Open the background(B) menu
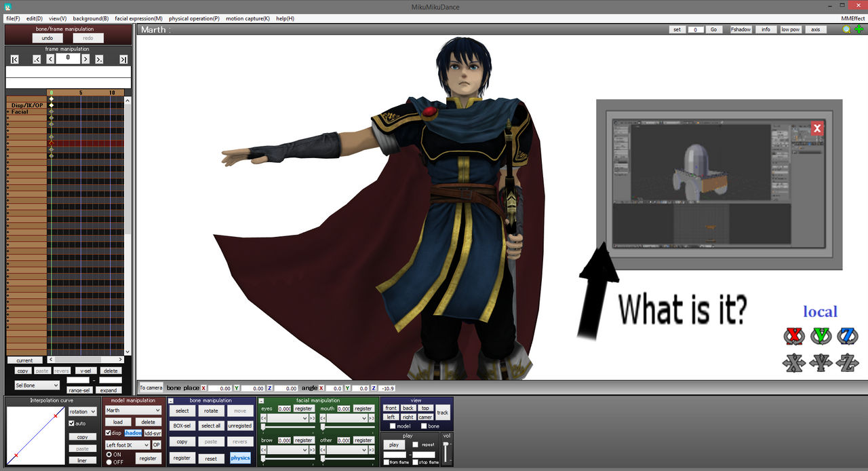The image size is (868, 471). [91, 18]
